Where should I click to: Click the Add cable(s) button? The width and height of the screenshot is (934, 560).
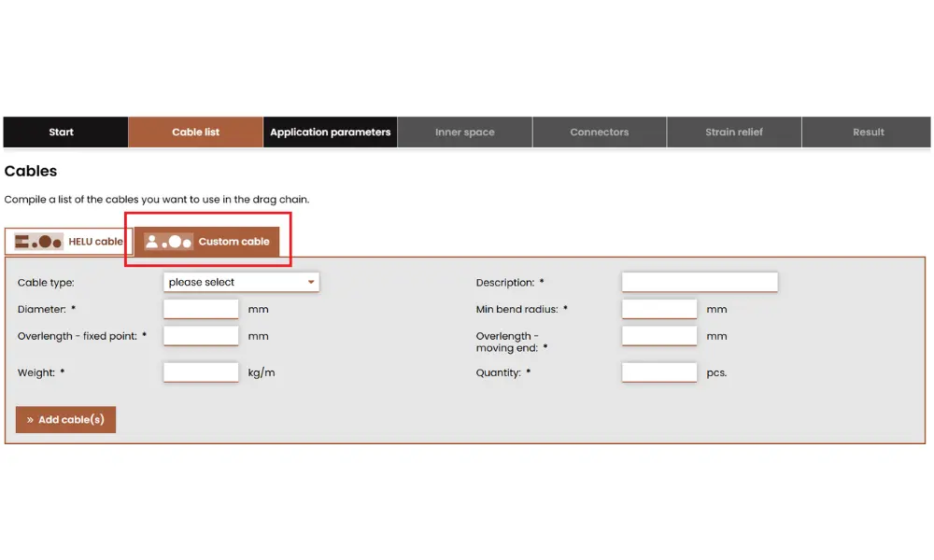coord(65,420)
